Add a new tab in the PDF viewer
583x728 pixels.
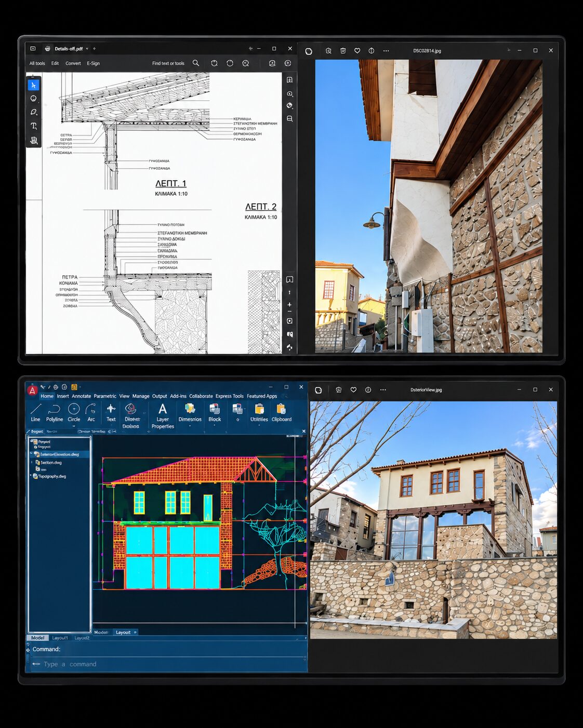coord(94,49)
